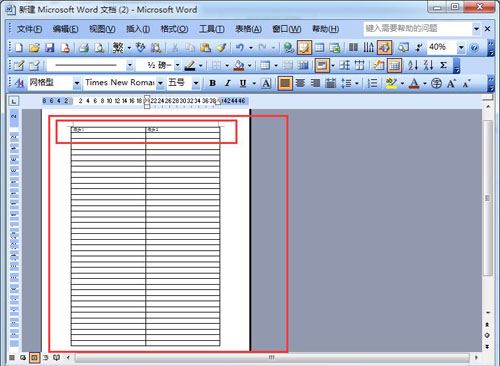500x366 pixels.
Task: Toggle Align Left paragraph button
Action: tap(285, 83)
